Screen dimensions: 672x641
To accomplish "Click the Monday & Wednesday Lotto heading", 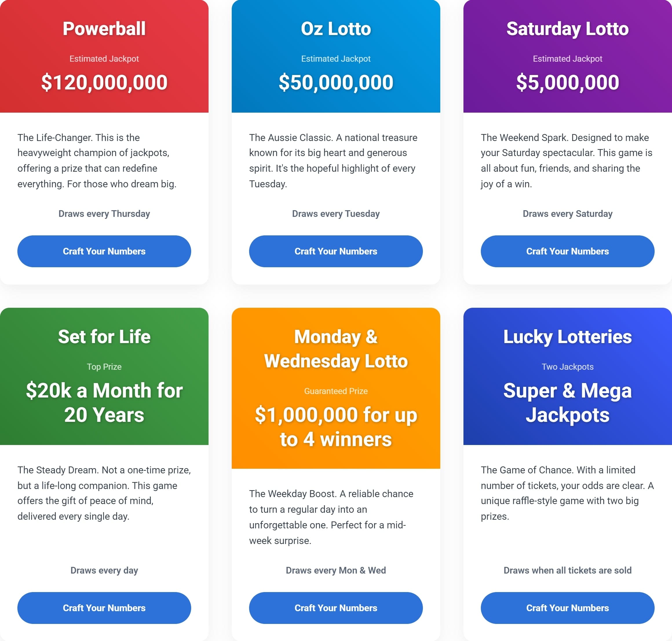I will (336, 349).
